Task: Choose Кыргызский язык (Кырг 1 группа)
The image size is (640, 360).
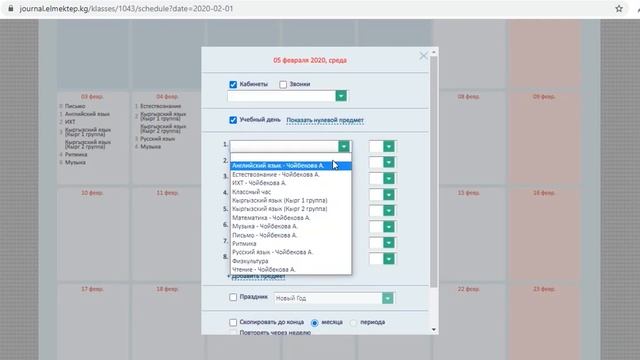Action: point(291,200)
